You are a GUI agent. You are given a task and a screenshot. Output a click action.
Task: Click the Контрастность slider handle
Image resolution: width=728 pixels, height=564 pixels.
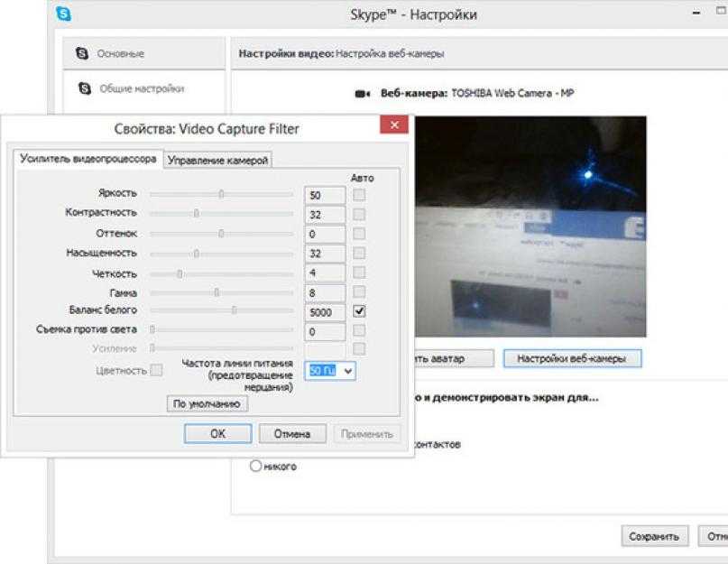(197, 213)
